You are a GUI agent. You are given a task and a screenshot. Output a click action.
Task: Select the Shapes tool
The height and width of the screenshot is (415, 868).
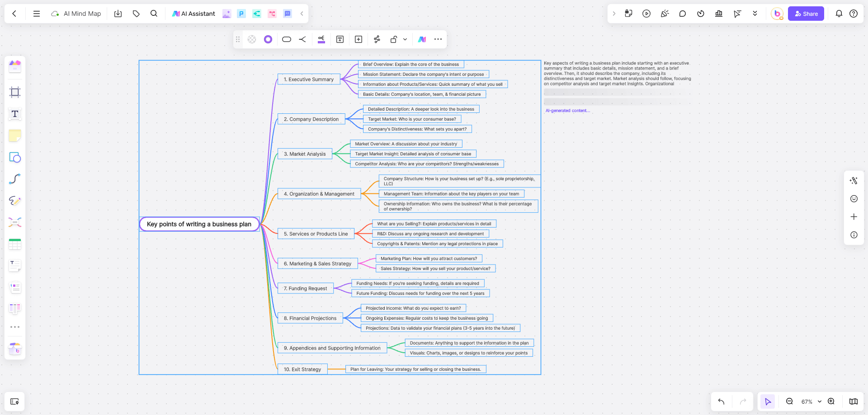pos(15,157)
